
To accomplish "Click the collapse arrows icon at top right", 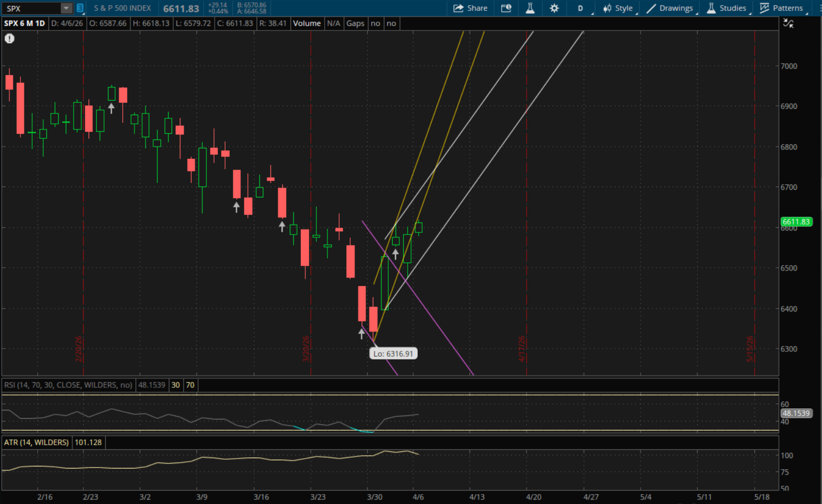I will (789, 23).
